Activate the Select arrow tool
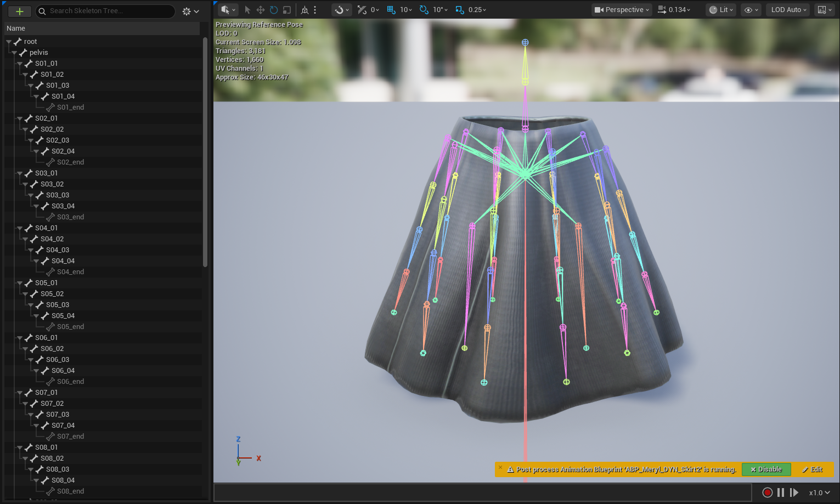 click(x=247, y=10)
